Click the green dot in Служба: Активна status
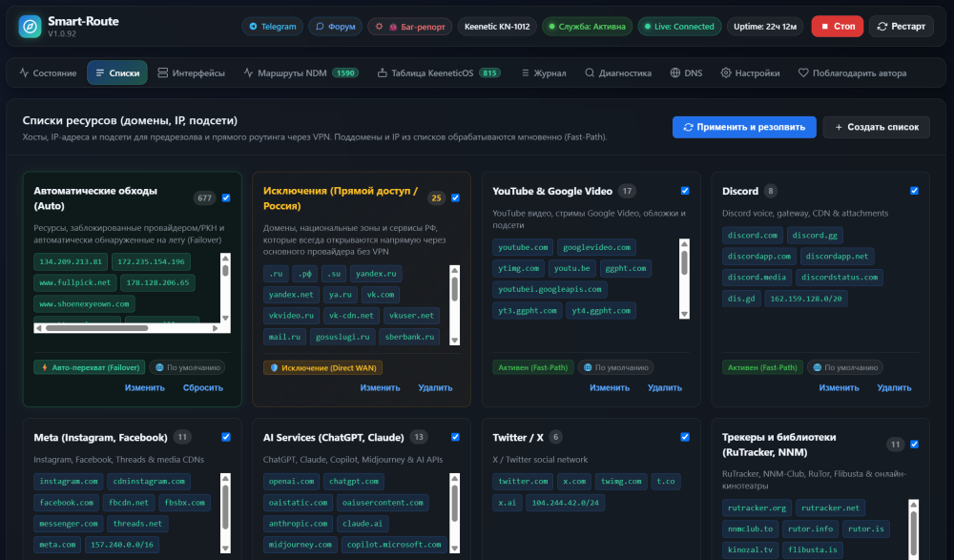The width and height of the screenshot is (954, 560). click(x=551, y=27)
